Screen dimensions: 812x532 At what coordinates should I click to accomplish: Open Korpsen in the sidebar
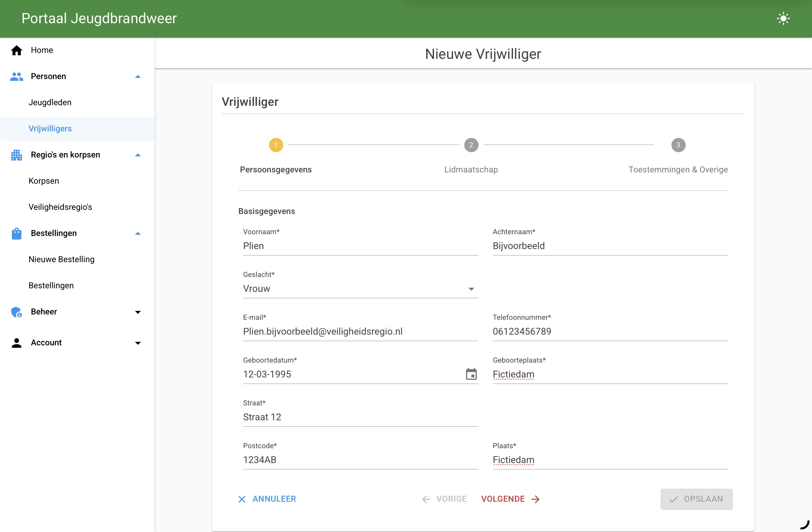(77, 181)
